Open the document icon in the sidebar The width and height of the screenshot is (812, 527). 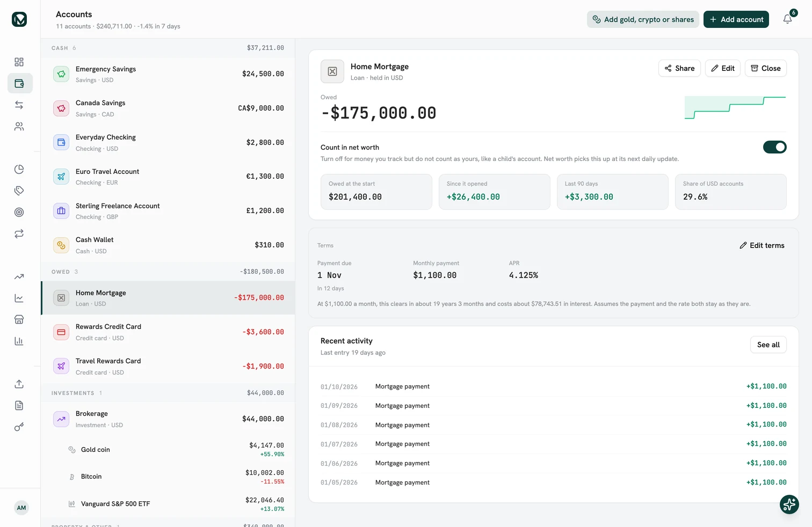point(19,406)
